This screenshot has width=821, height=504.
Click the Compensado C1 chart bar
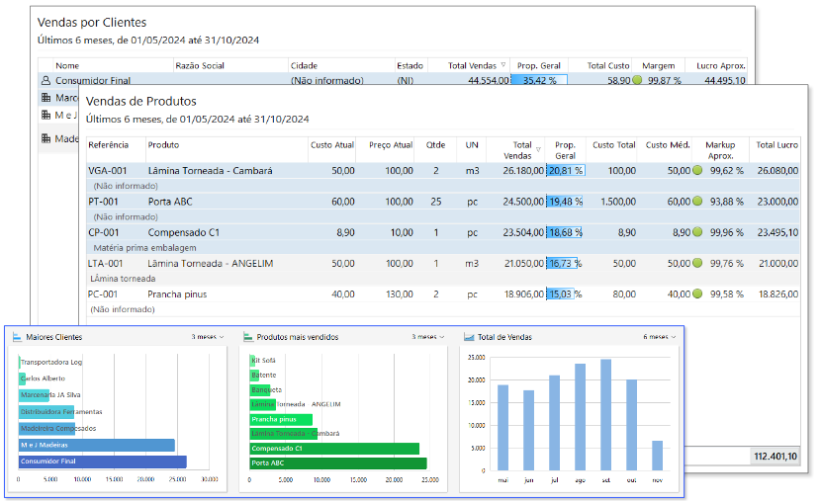pos(334,448)
